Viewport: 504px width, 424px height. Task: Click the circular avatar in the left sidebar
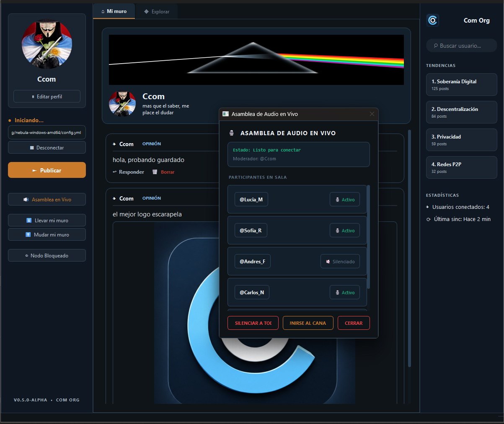[47, 44]
